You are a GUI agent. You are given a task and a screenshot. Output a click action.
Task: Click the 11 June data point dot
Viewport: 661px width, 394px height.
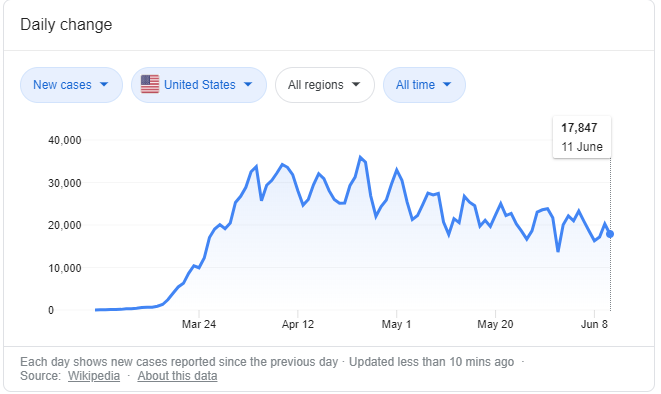coord(610,234)
